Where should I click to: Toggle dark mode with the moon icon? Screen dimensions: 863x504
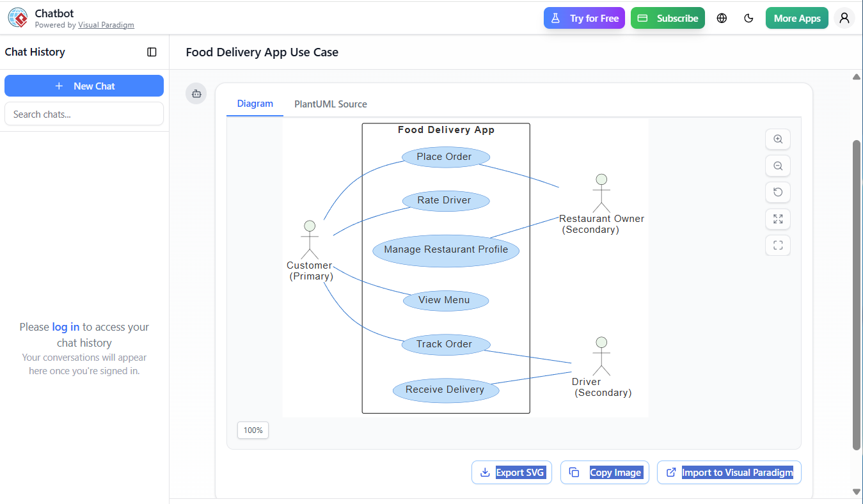(748, 18)
